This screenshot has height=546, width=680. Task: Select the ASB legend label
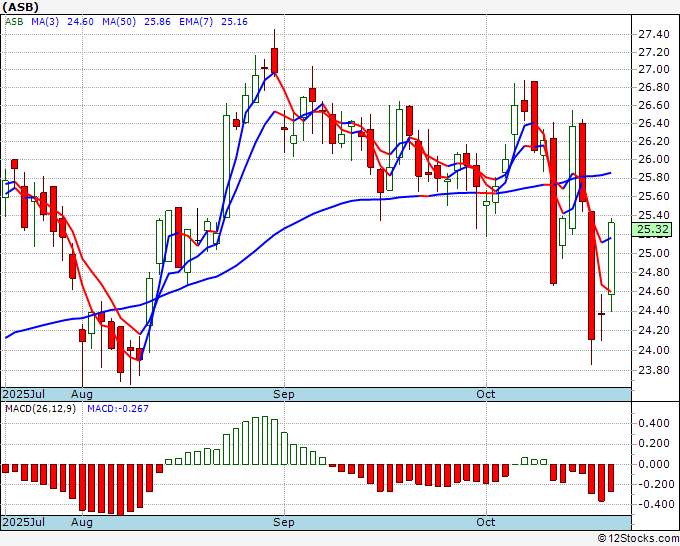pos(14,22)
